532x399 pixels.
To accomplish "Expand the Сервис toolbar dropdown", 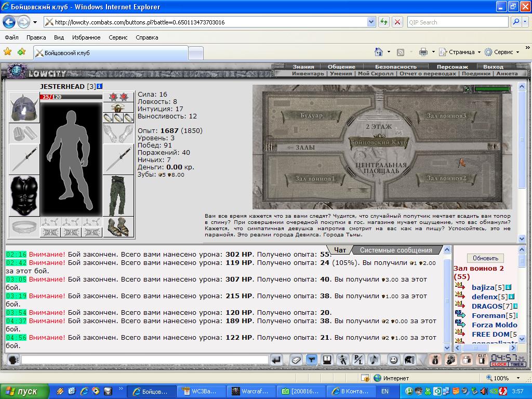I will [518, 52].
